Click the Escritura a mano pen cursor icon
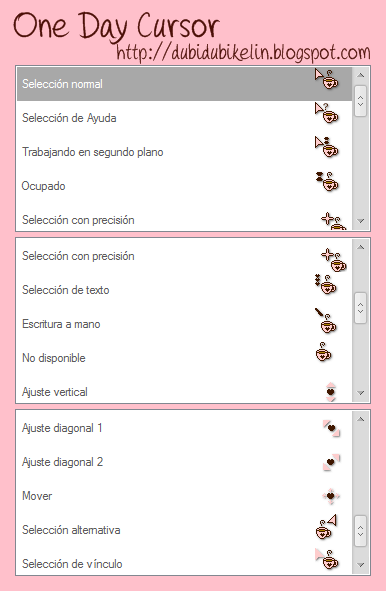The image size is (386, 591). click(326, 320)
